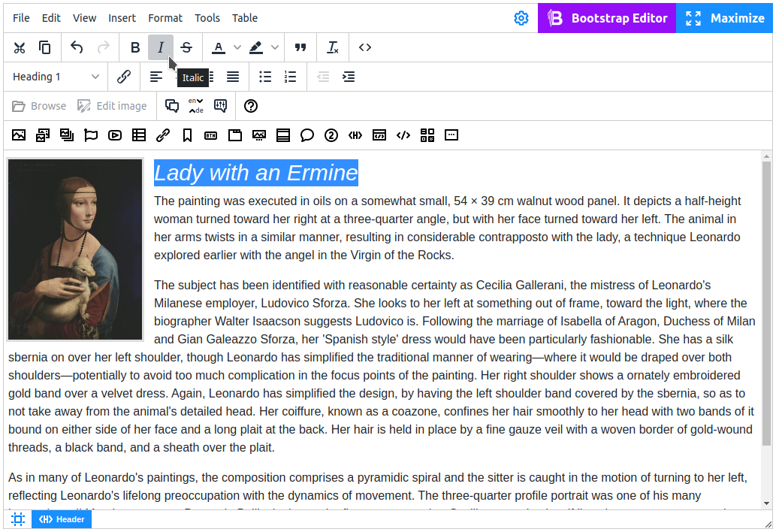Click the circled number 2 icon

click(331, 135)
